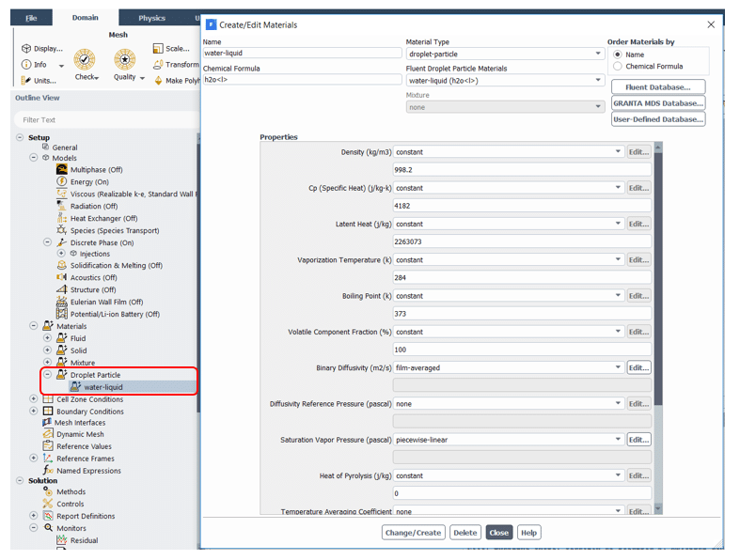Viewport: 740px width, 560px height.
Task: Switch to the Physics tab
Action: [x=151, y=18]
